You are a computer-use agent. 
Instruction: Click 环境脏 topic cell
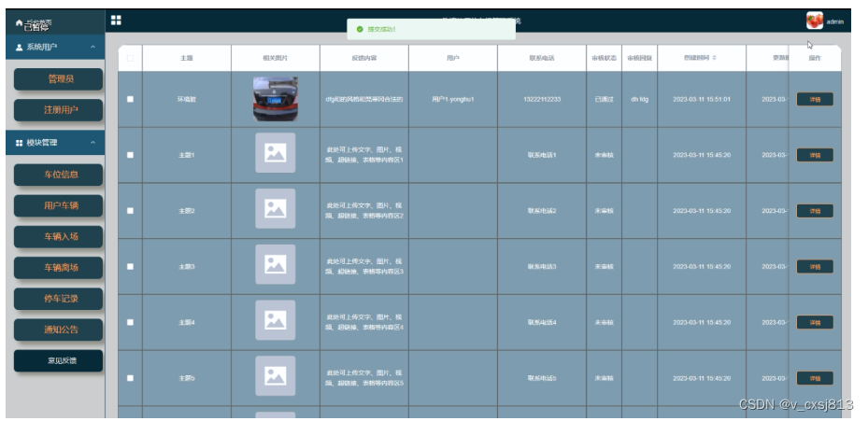point(187,100)
